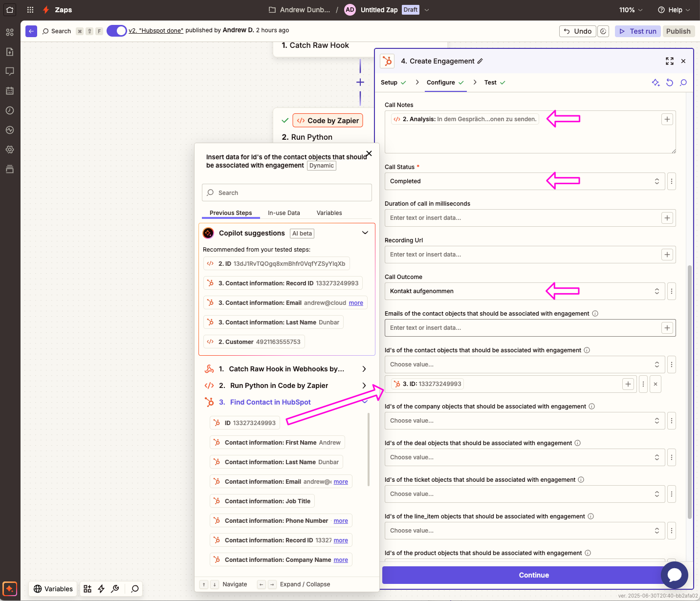Viewport: 700px width, 601px height.
Task: Open the Zap details file icon in sidebar
Action: tap(10, 52)
